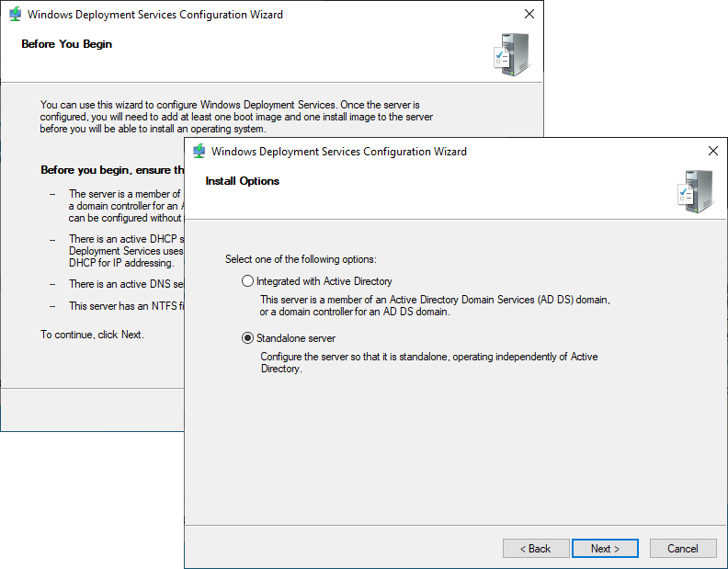Click the 'You can use this wizard to configure' paragraph
This screenshot has width=728, height=569.
coord(236,117)
